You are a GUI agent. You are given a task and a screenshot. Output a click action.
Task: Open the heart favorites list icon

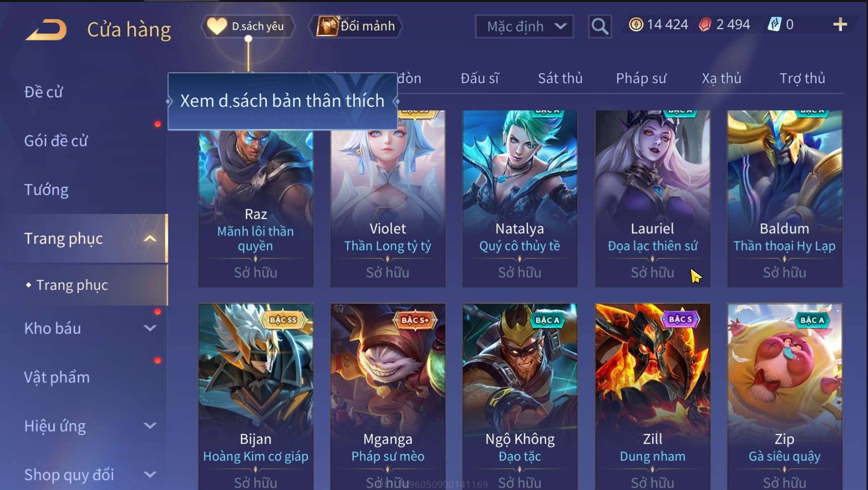tap(217, 26)
